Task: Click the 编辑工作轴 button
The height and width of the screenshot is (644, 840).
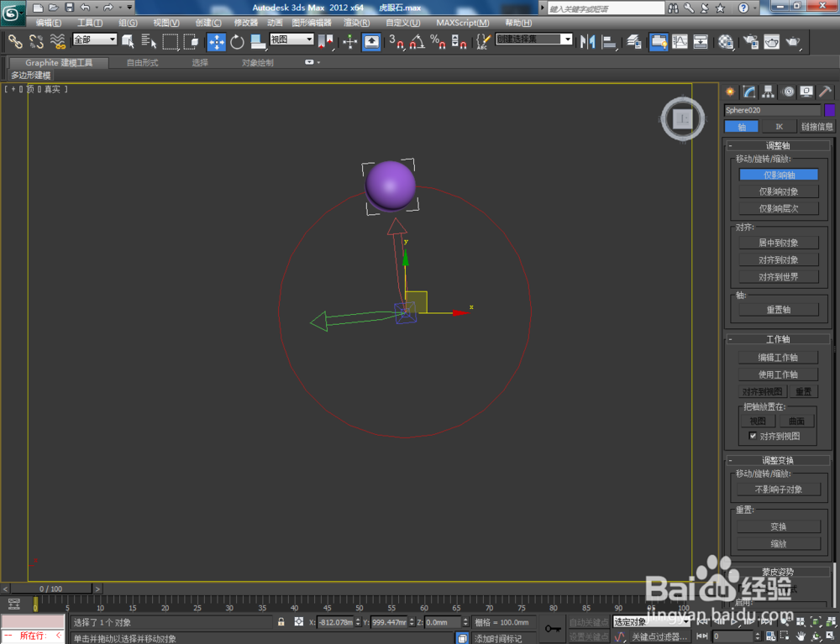Action: click(x=778, y=357)
